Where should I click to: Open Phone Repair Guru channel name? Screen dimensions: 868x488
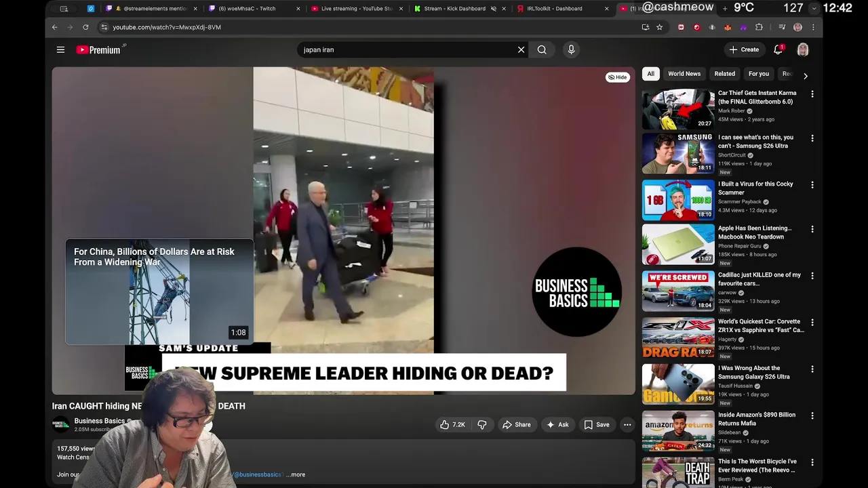point(740,247)
